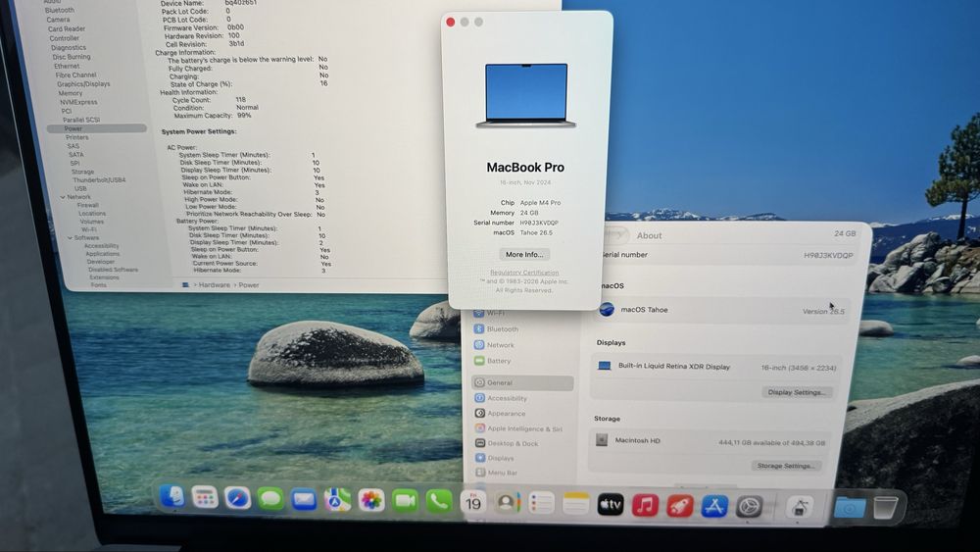Image resolution: width=980 pixels, height=552 pixels.
Task: Select Storage in System Information sidebar
Action: [x=82, y=172]
